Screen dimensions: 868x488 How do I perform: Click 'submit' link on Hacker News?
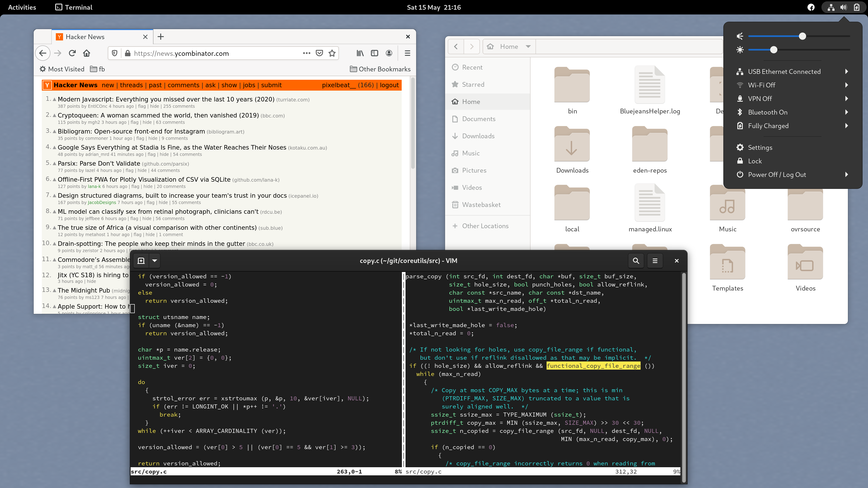[x=271, y=85]
